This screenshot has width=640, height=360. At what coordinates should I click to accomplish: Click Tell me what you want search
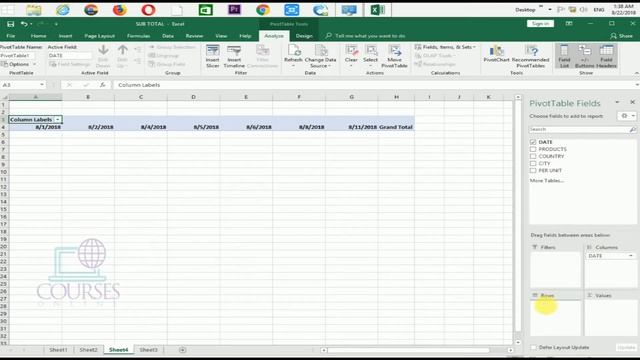tap(370, 36)
